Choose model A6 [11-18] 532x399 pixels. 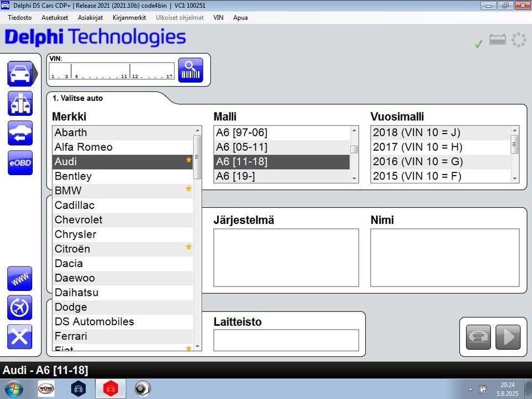282,162
